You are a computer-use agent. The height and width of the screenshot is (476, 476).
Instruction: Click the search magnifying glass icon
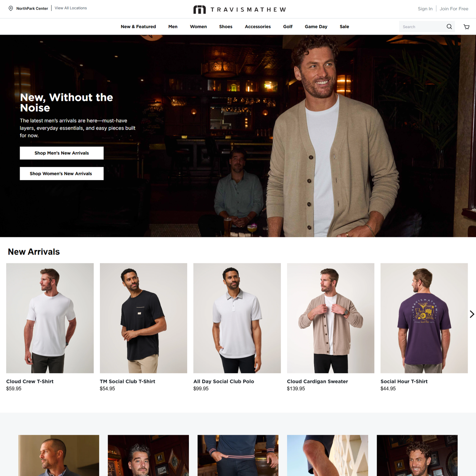point(449,27)
